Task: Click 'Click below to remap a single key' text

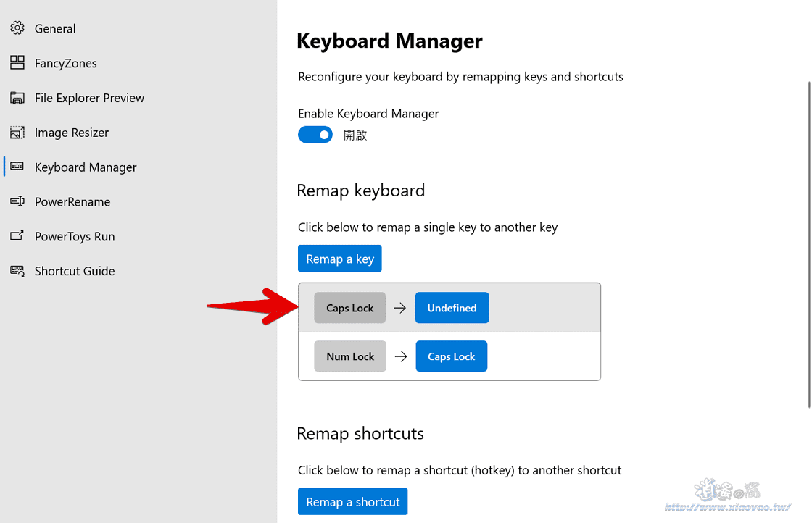Action: click(x=428, y=227)
